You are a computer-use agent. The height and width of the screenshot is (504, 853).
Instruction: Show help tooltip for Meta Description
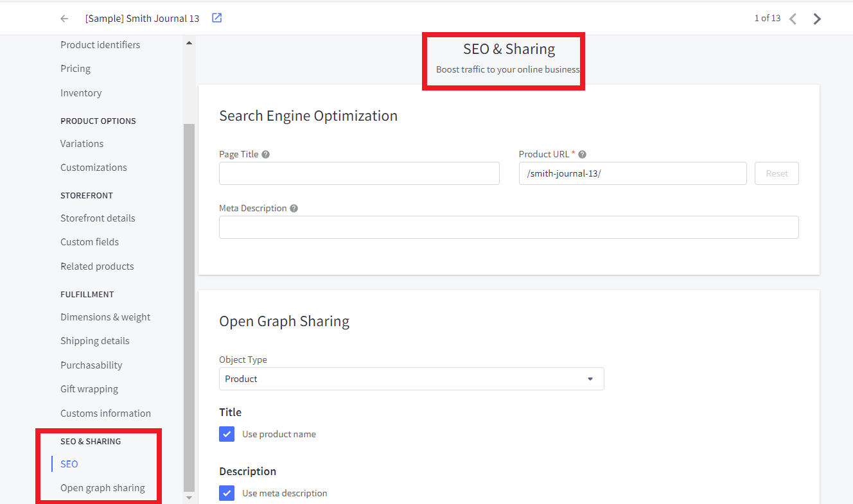294,208
